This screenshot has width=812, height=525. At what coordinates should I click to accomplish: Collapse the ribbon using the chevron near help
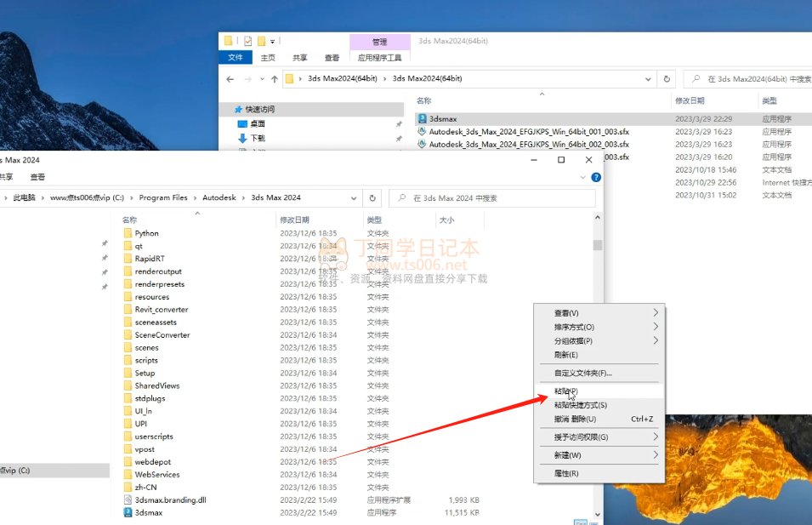click(x=583, y=177)
